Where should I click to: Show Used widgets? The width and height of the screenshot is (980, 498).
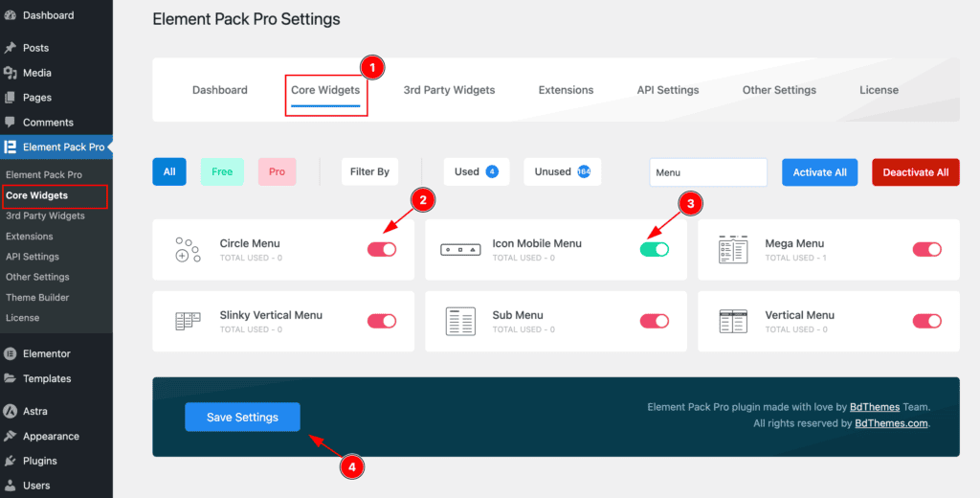click(477, 171)
